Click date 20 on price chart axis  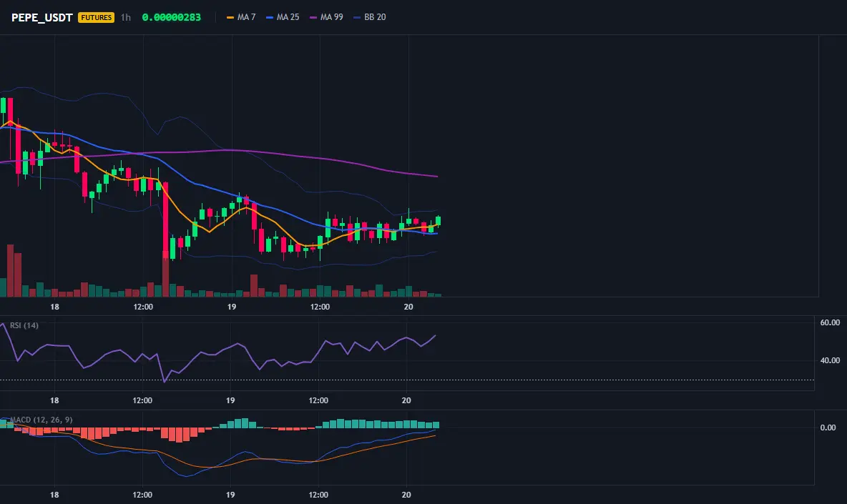point(408,307)
